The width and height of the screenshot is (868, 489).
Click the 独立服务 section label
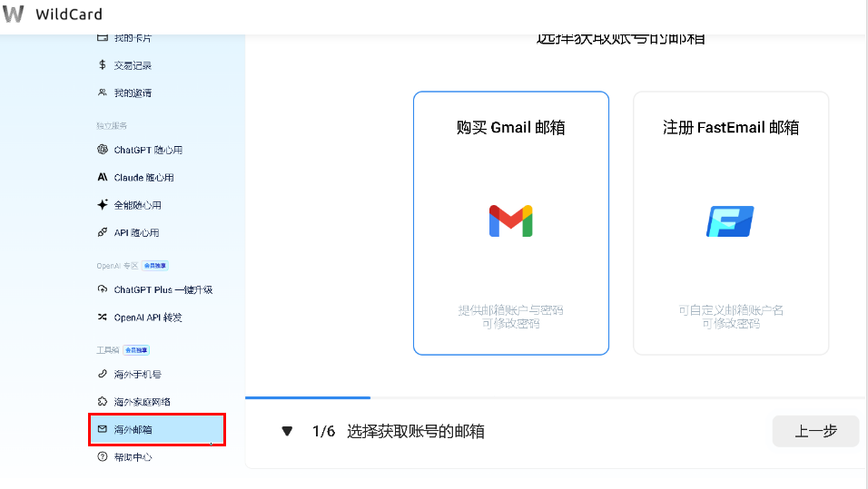click(112, 125)
